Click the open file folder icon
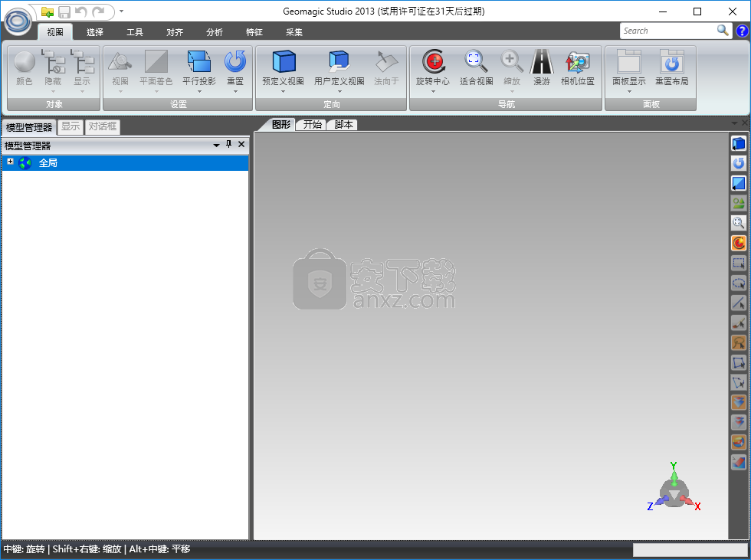The height and width of the screenshot is (560, 751). 47,11
